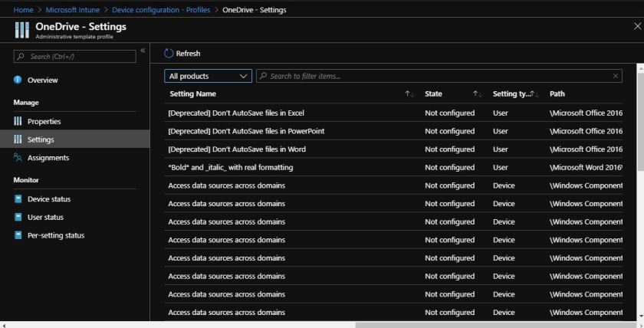This screenshot has height=328, width=644.
Task: Open Properties in the Manage section
Action: (44, 122)
